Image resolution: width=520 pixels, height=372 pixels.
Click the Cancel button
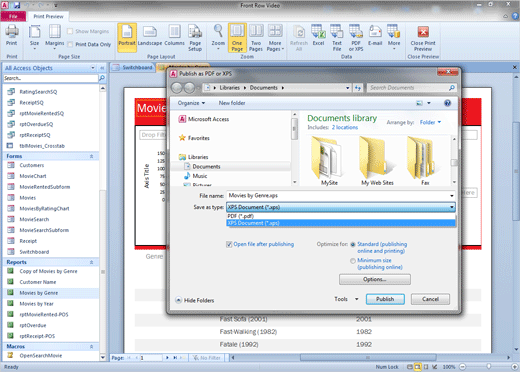coord(430,299)
